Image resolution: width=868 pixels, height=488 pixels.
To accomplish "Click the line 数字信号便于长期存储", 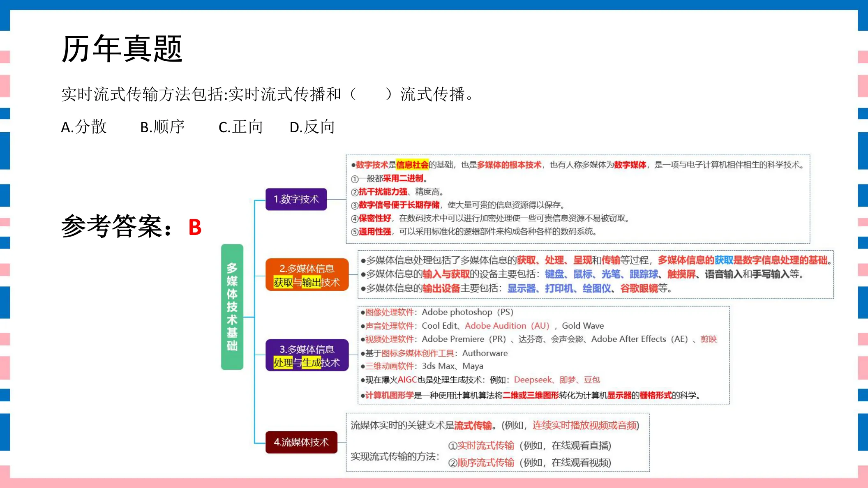I will (x=458, y=205).
